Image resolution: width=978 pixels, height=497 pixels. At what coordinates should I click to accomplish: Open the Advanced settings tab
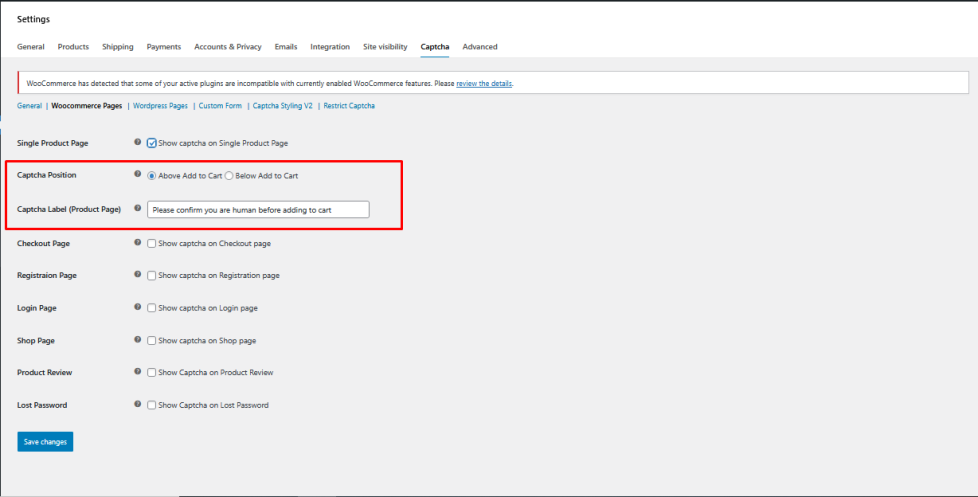[x=479, y=47]
